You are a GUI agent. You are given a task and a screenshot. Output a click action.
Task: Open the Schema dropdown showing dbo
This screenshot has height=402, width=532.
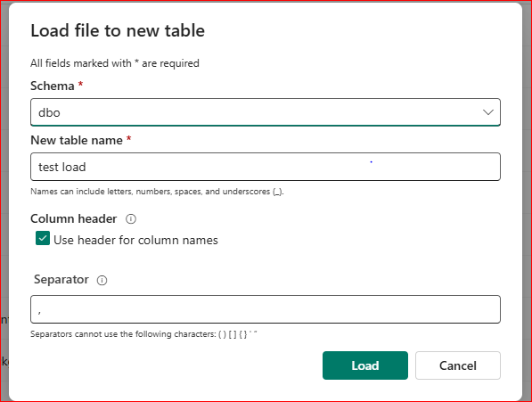tap(266, 112)
